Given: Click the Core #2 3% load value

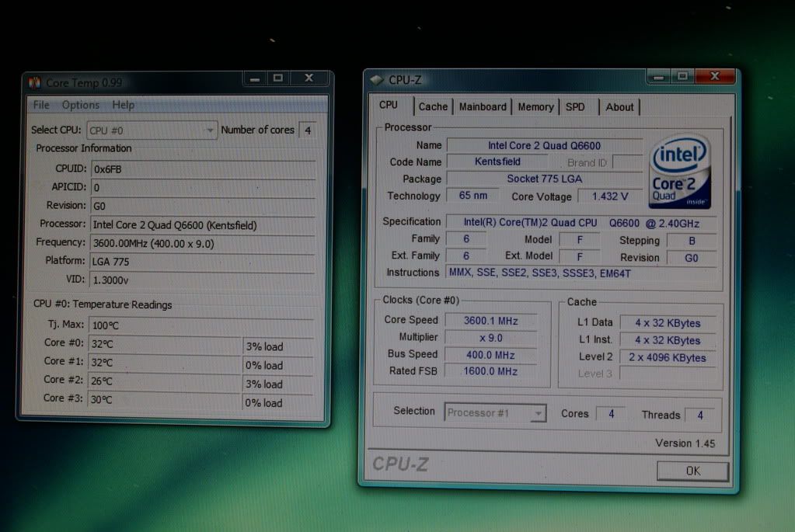Looking at the screenshot, I should (x=278, y=384).
